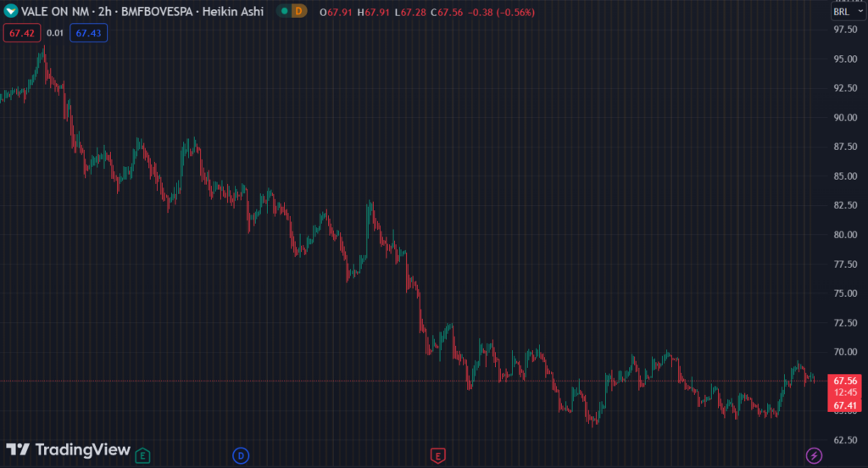Click the low value L67.28
The height and width of the screenshot is (468, 868).
point(410,12)
